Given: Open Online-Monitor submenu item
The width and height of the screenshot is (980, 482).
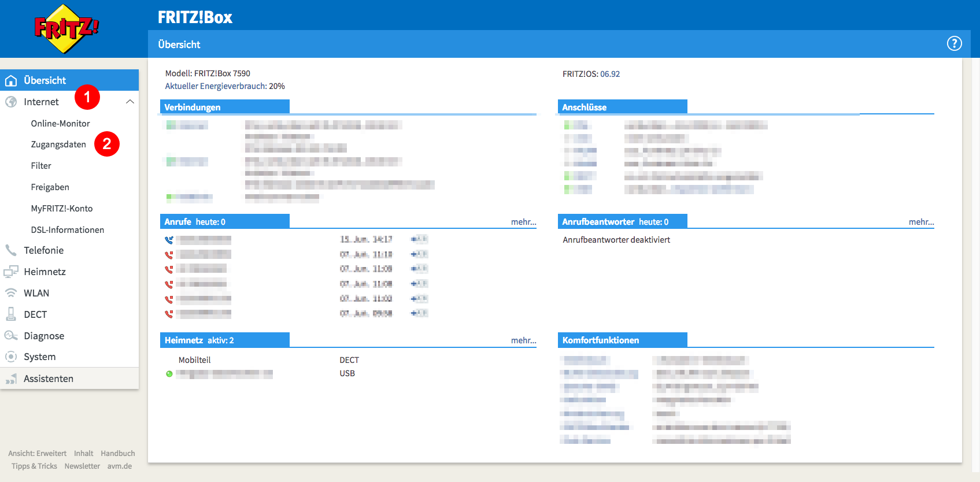Looking at the screenshot, I should click(x=61, y=123).
